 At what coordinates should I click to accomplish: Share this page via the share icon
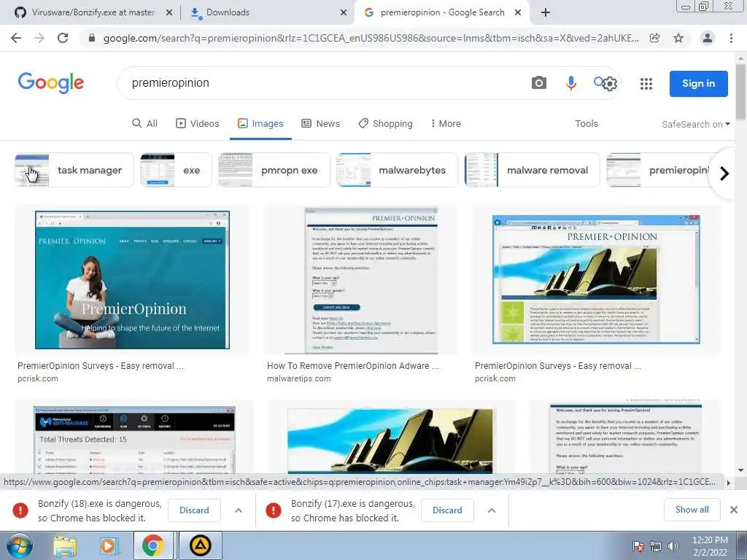655,38
